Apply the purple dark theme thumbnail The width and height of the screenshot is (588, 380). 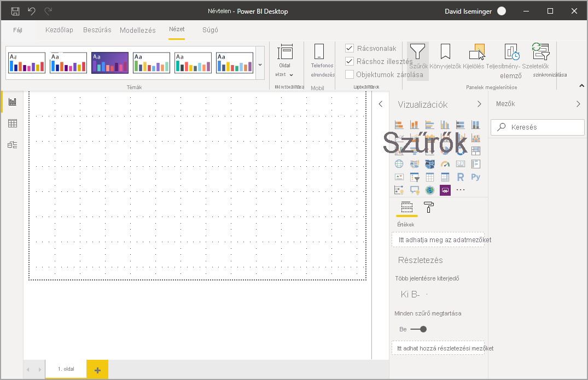click(x=110, y=62)
